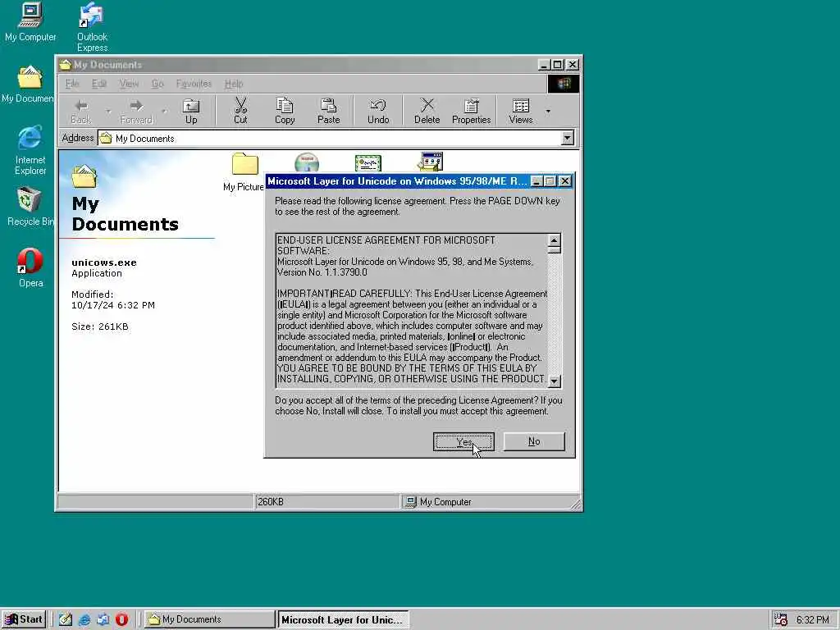Click the 'Size: 261KB' info text
The width and height of the screenshot is (840, 630).
pos(99,326)
